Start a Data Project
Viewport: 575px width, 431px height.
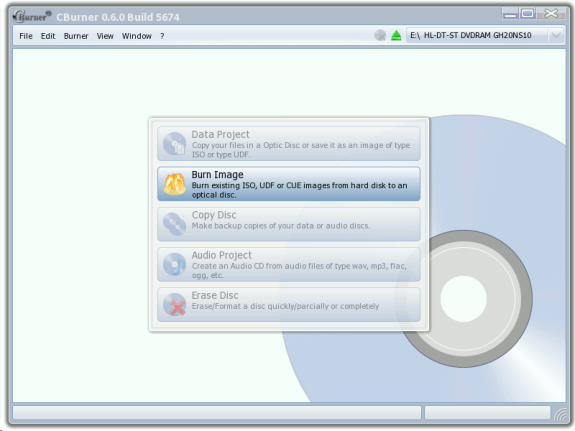pyautogui.click(x=289, y=143)
